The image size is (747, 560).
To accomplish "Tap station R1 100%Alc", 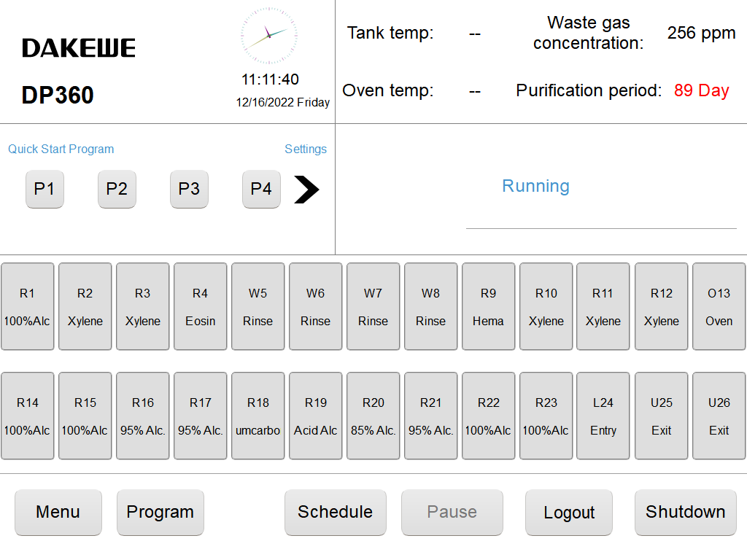I will tap(27, 307).
